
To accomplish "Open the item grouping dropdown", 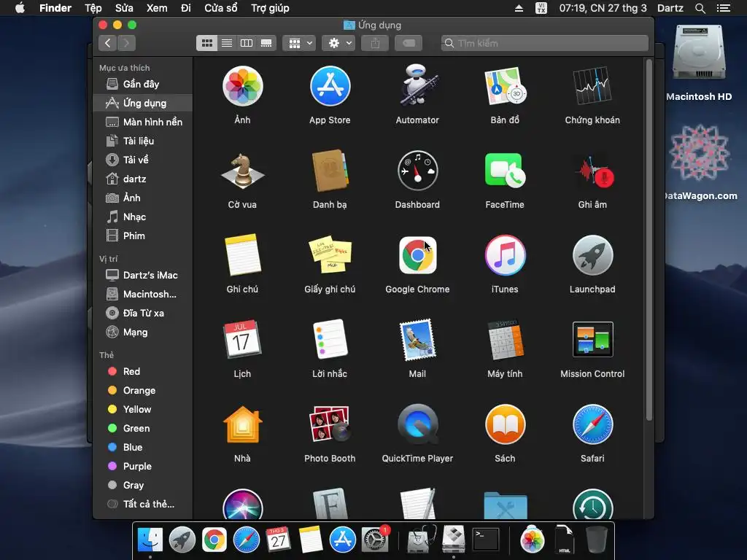I will click(x=299, y=43).
